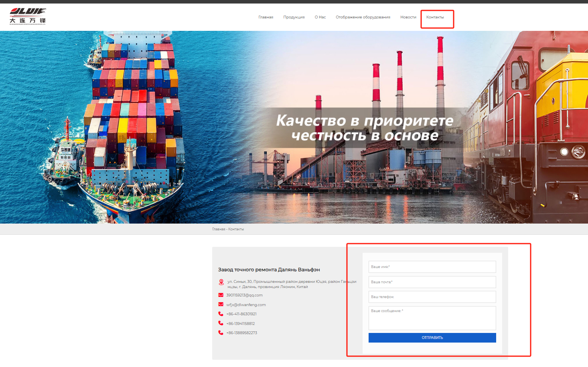
Task: Open the Главная menu item
Action: [266, 17]
